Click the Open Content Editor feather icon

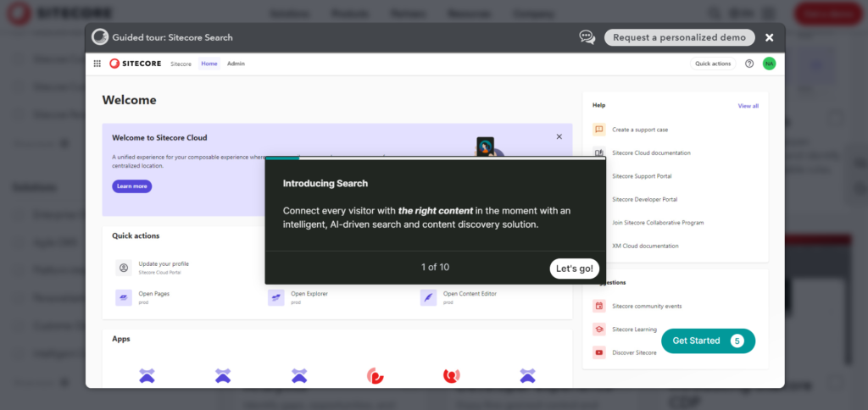tap(428, 297)
